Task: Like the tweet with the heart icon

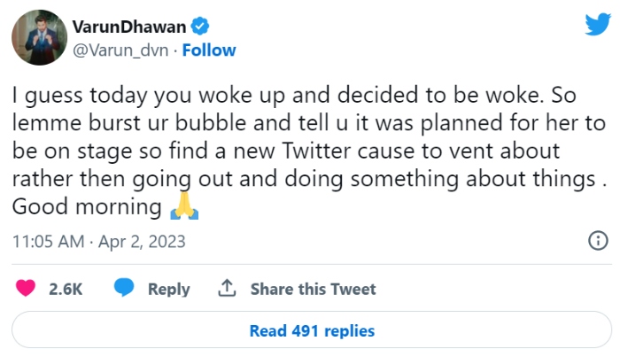Action: 27,289
